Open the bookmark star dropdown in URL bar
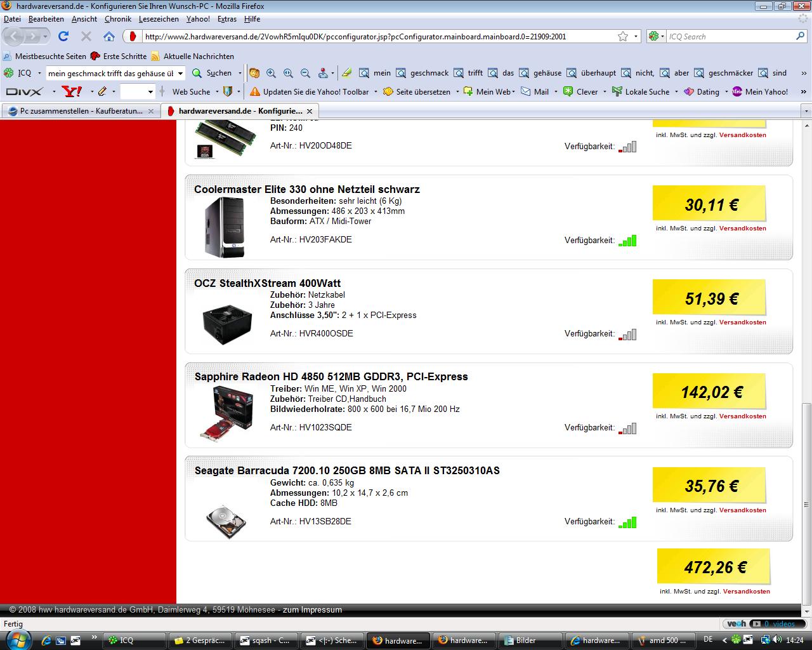Screen dimensions: 812x650 point(636,36)
